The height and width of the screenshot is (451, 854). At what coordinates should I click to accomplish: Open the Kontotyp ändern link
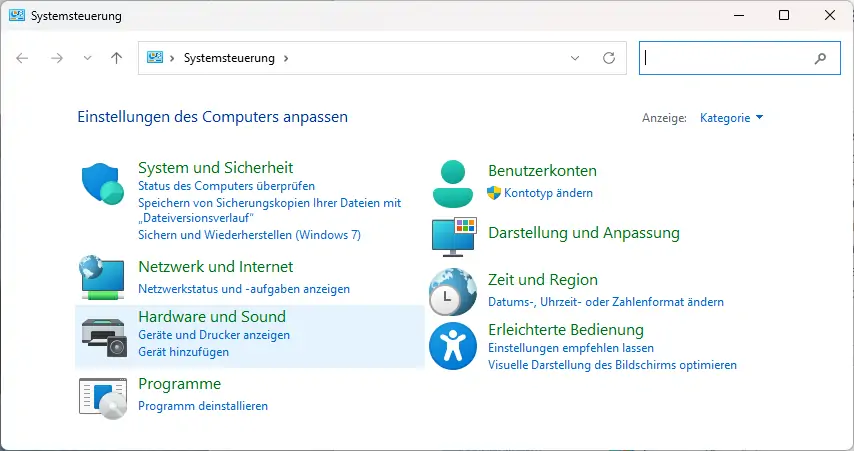coord(549,193)
